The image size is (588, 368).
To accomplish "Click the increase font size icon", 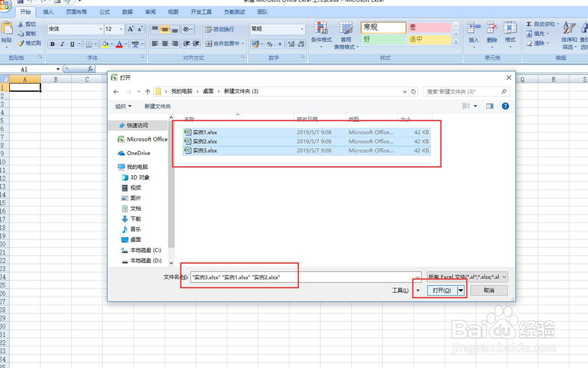I will click(131, 29).
